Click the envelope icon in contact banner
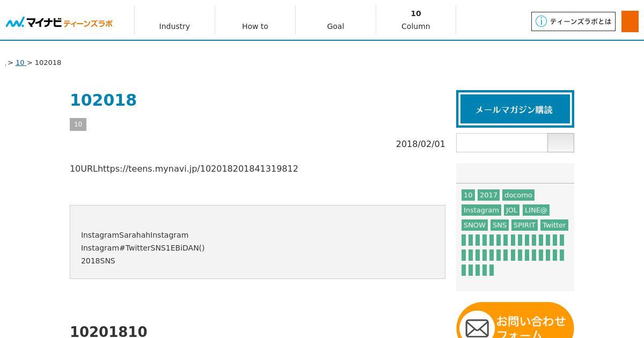The width and height of the screenshot is (644, 338). coord(477,327)
